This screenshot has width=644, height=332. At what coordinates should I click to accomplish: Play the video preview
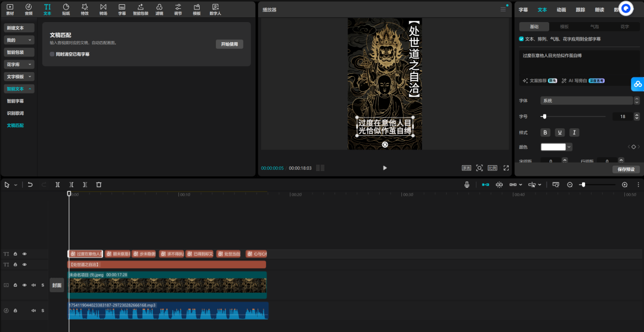coord(385,168)
